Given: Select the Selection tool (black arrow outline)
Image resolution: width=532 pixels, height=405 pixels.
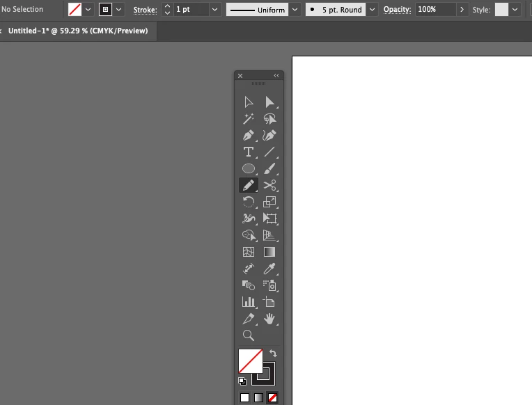Looking at the screenshot, I should click(x=249, y=102).
